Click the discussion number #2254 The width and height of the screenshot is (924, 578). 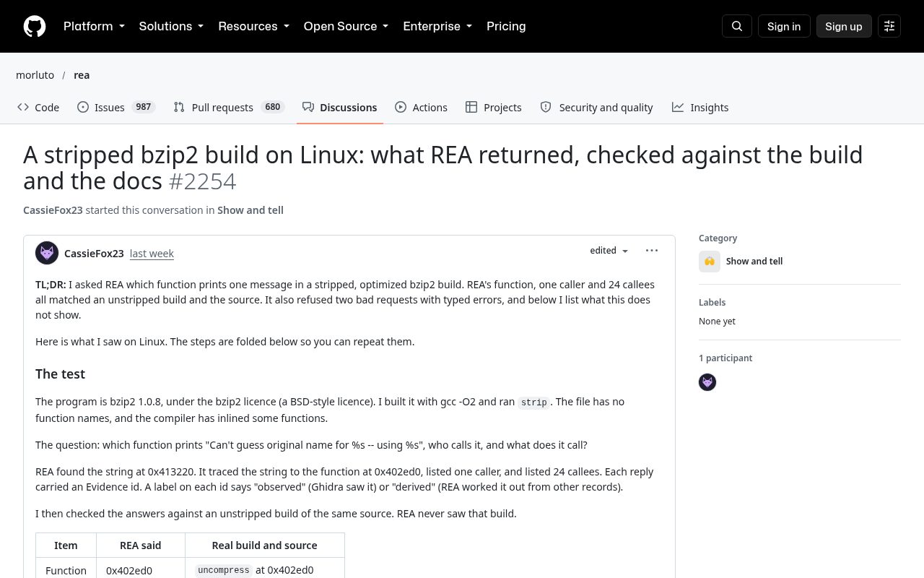click(202, 181)
